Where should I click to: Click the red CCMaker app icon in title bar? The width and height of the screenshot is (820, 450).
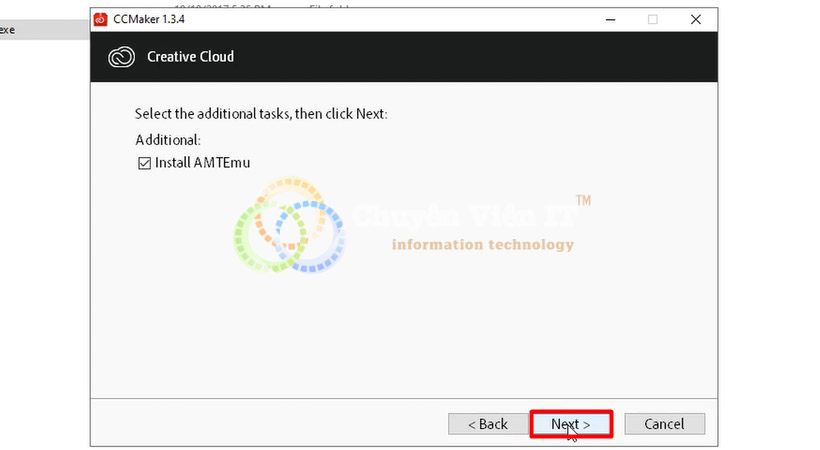100,19
